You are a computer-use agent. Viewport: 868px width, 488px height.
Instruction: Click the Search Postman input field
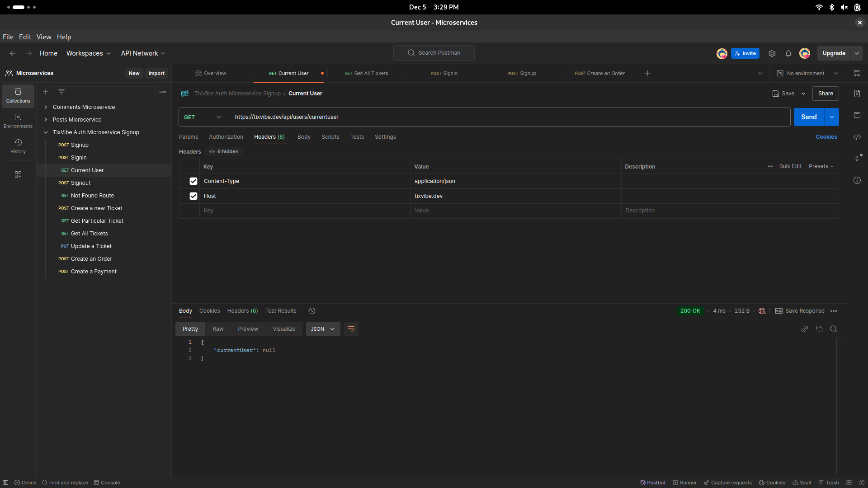click(434, 53)
